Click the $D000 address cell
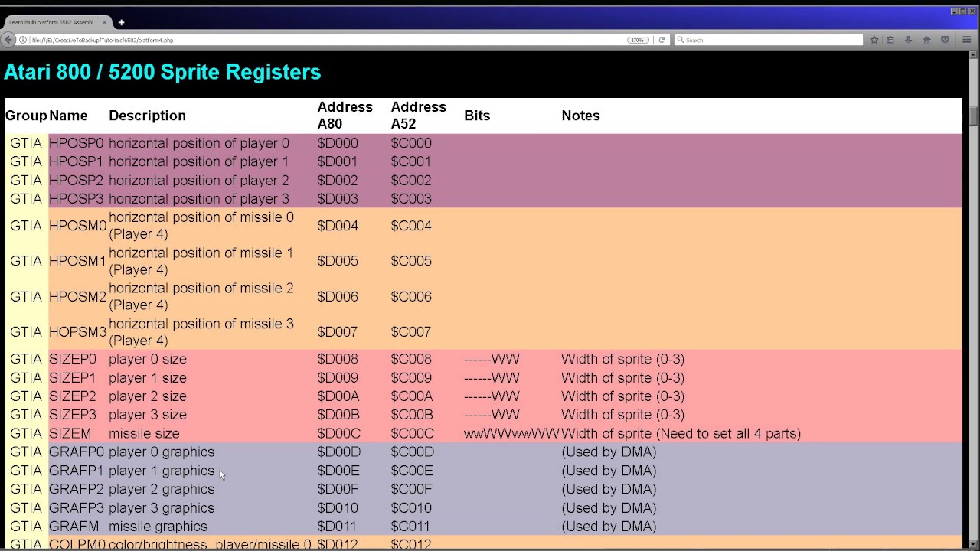 point(338,143)
